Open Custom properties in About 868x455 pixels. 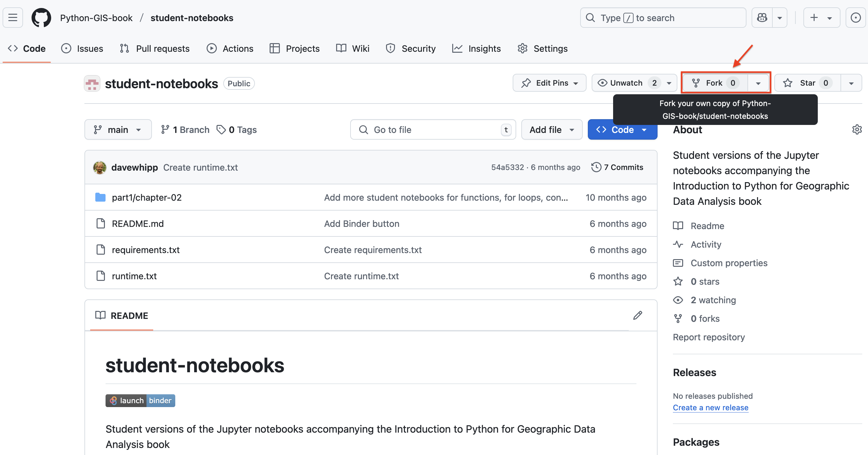[721, 263]
